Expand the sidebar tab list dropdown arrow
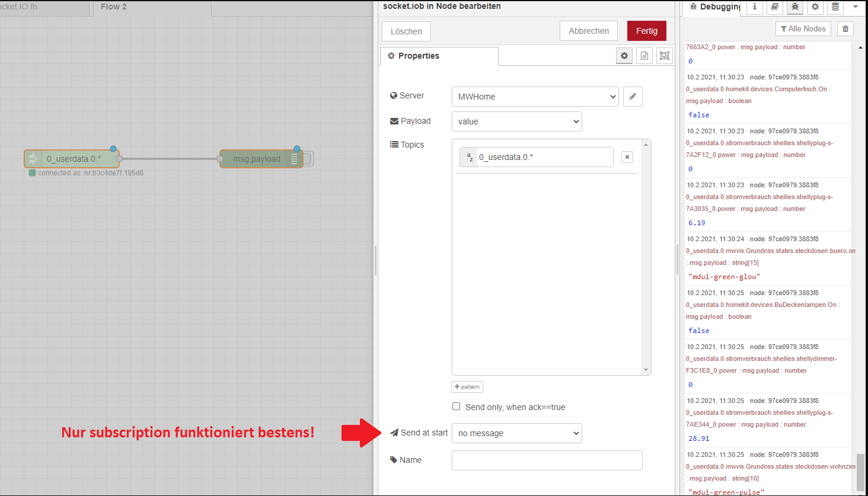Screen dimensions: 868x496 click(856, 7)
